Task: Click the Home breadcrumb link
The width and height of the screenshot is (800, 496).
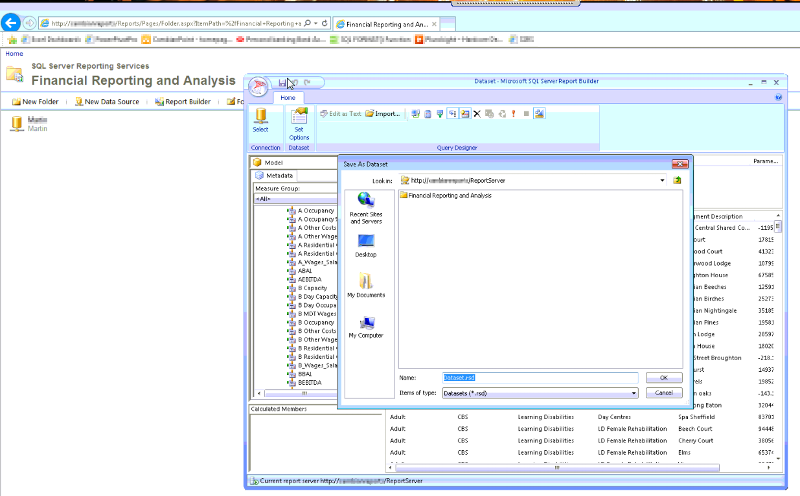Action: (14, 54)
